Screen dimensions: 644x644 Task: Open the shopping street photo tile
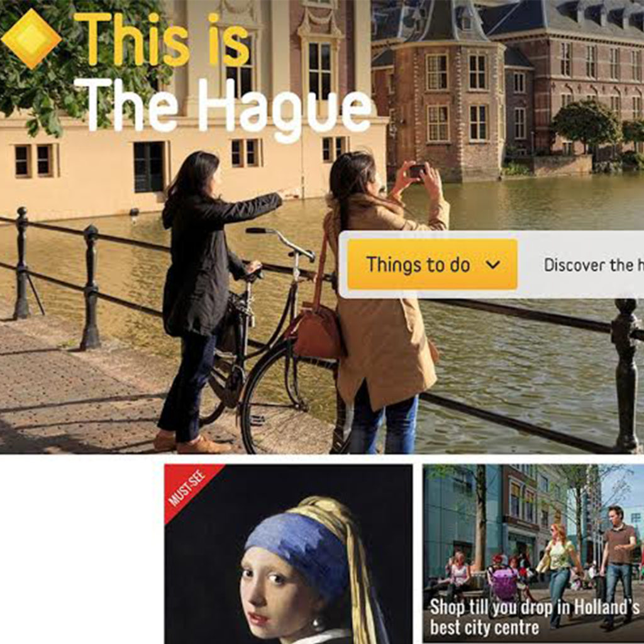pos(533,554)
